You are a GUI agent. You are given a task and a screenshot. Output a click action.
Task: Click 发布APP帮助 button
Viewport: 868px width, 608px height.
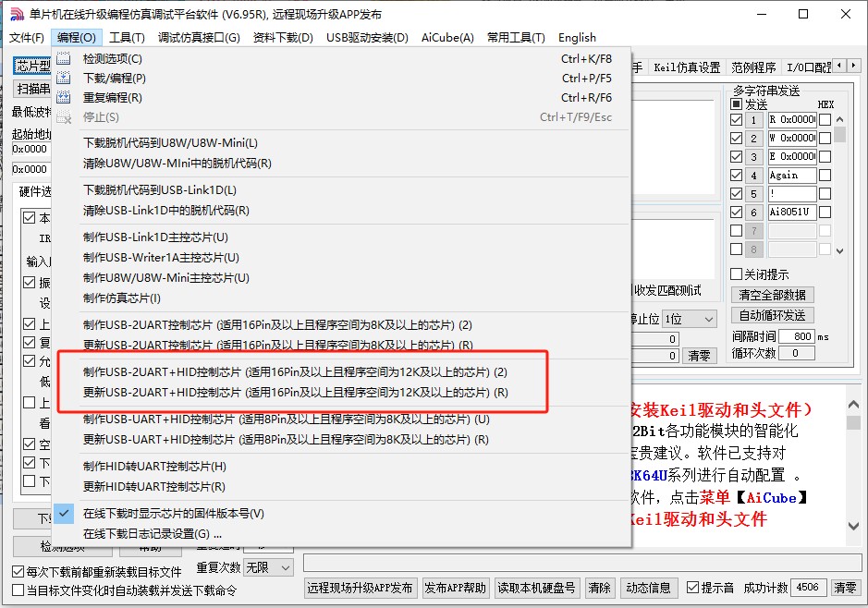(455, 588)
